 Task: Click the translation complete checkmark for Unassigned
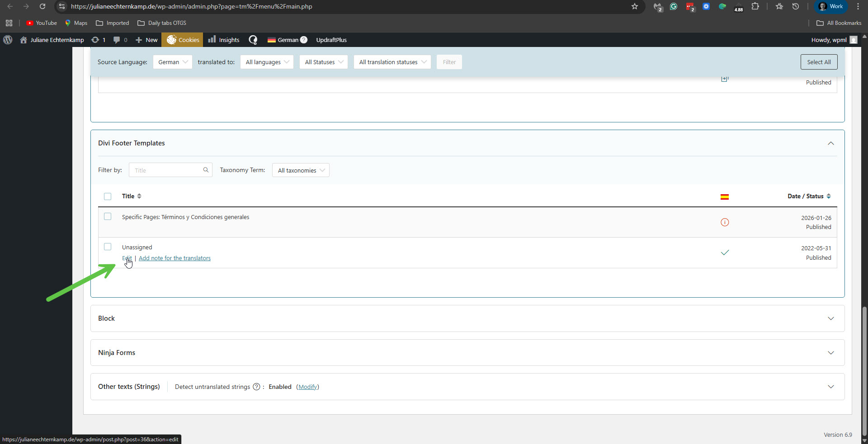tap(725, 252)
